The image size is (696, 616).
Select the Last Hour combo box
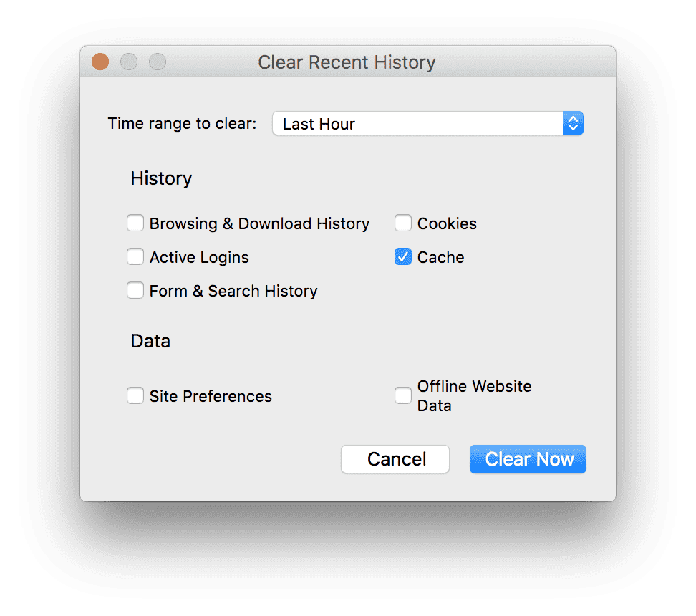(x=427, y=123)
